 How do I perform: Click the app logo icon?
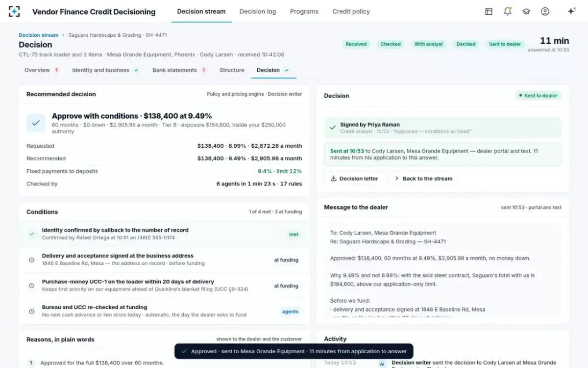pos(15,11)
